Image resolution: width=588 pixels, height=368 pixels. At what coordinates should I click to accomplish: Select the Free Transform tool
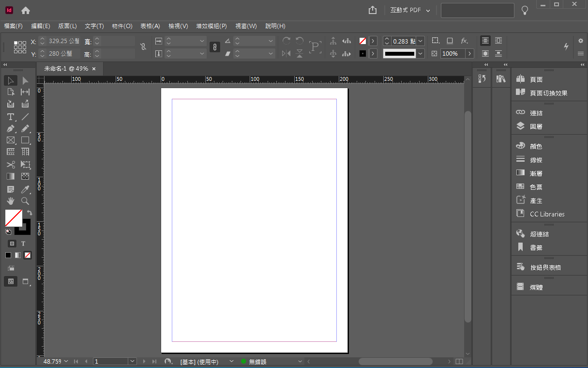coord(25,165)
